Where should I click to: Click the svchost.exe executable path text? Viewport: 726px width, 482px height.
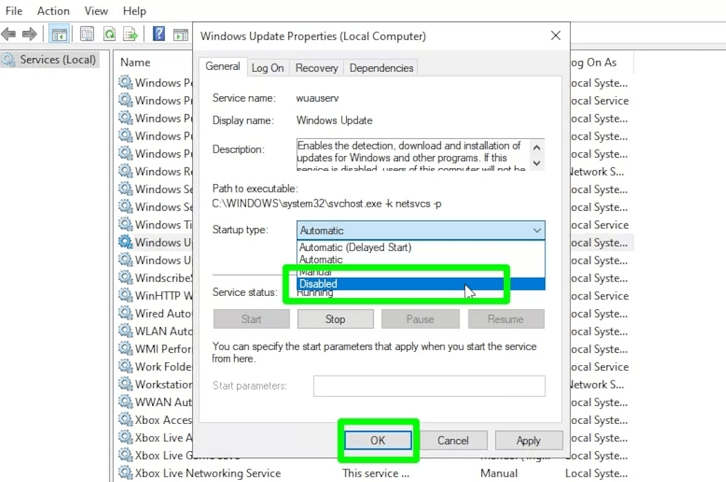click(326, 204)
